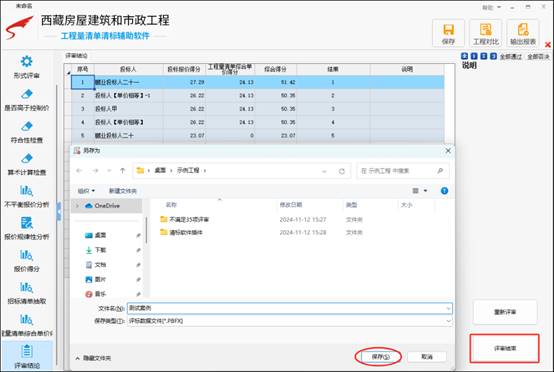The image size is (554, 372).
Task: Click the 取消 cancel button
Action: (x=427, y=357)
